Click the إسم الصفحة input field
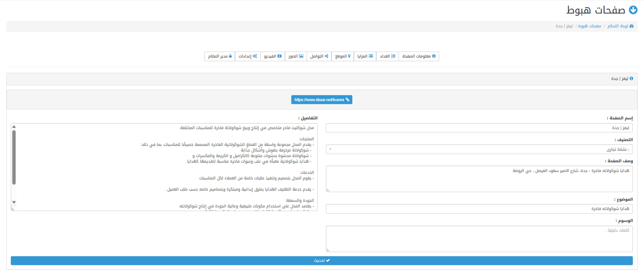The image size is (644, 274). tap(479, 128)
